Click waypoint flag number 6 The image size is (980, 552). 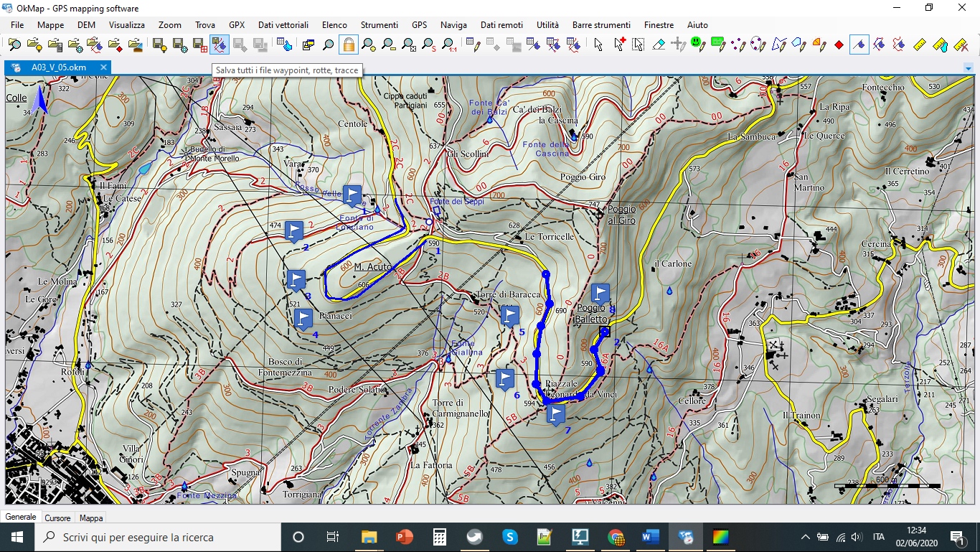[505, 379]
